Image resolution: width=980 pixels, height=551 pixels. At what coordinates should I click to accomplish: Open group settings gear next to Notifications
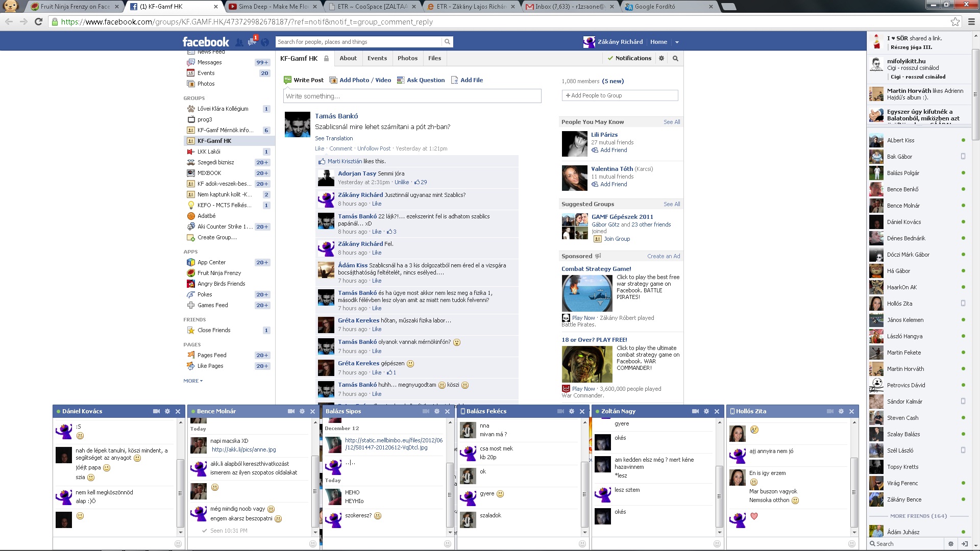pyautogui.click(x=661, y=59)
